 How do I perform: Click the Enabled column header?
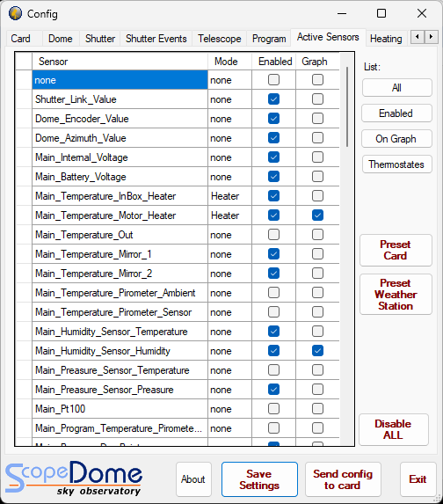click(x=273, y=62)
